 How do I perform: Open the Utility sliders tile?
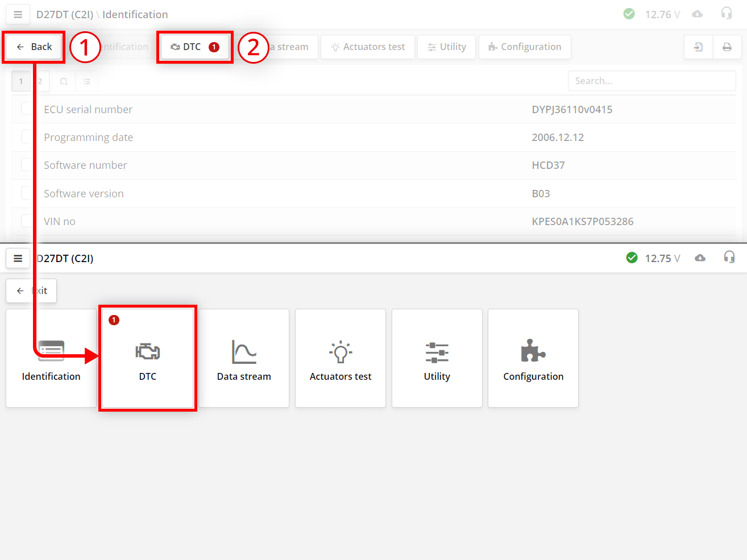tap(437, 358)
